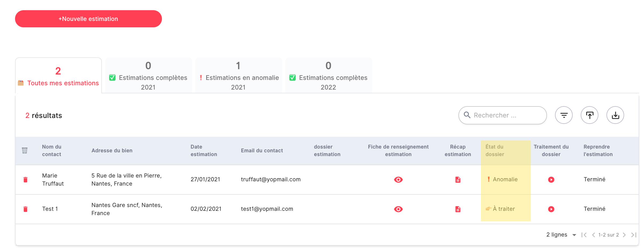Open récap estimation document for Marie Truffaut

[x=458, y=180]
